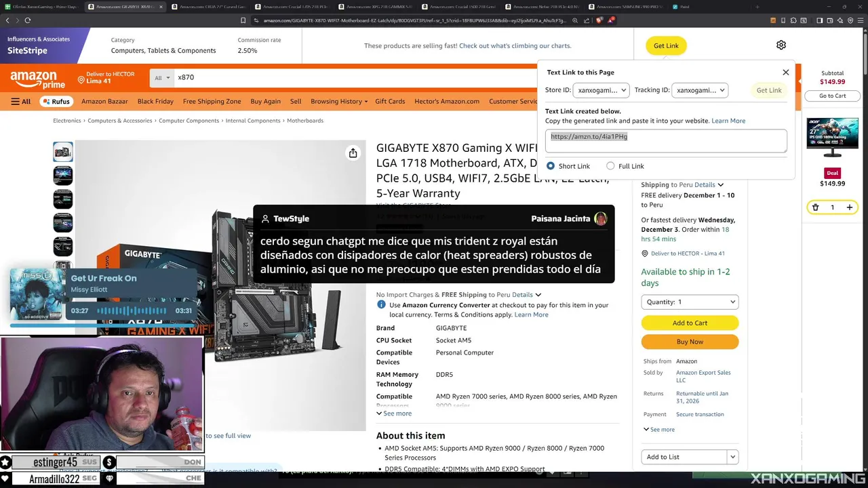
Task: Open the Quantity dropdown
Action: (x=690, y=302)
